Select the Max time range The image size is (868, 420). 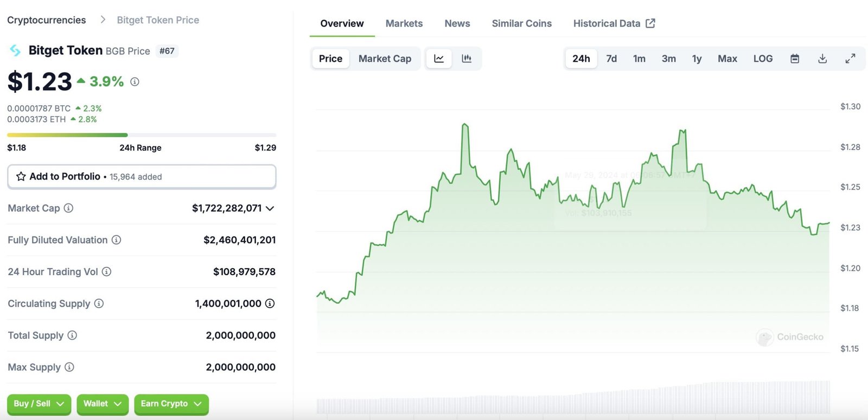click(x=727, y=59)
